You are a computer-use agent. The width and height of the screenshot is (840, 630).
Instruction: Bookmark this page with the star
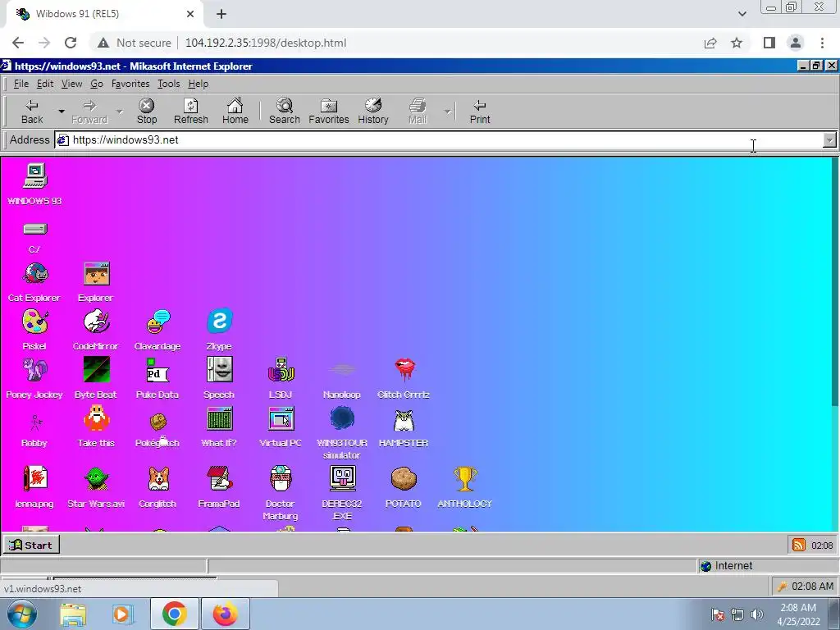pos(737,43)
